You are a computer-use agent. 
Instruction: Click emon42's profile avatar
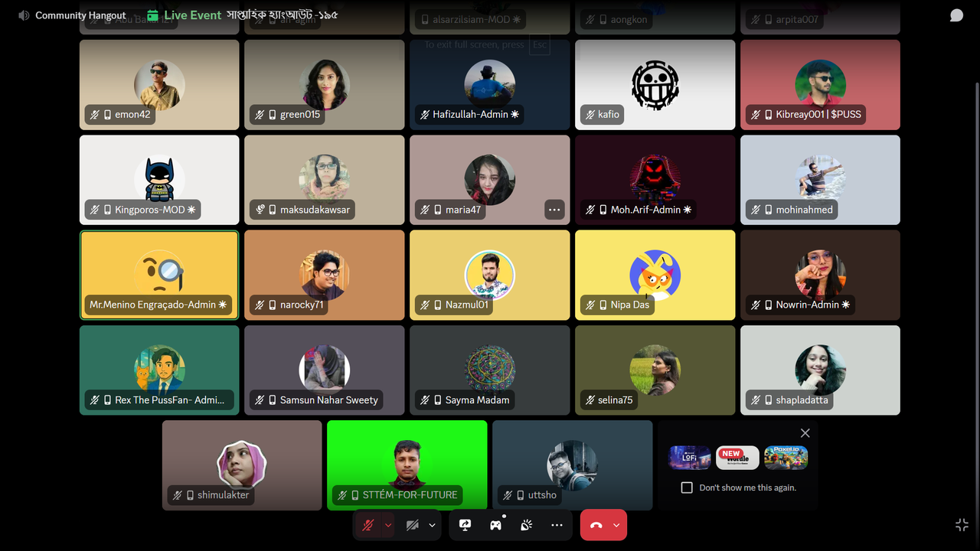tap(159, 84)
